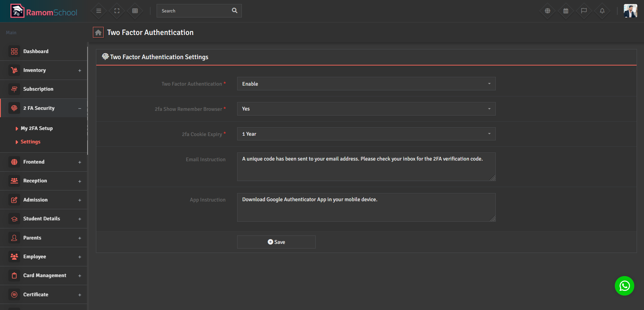
Task: Click the language flag icon
Action: pos(584,11)
